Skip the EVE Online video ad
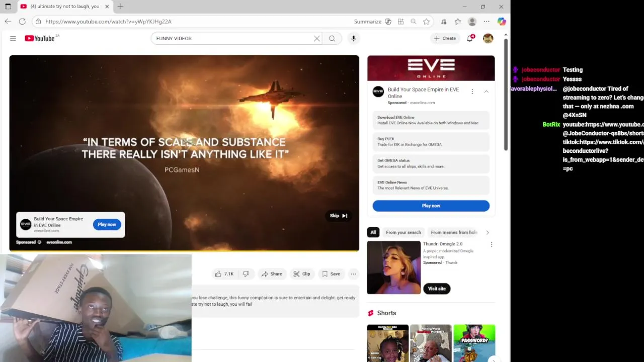The image size is (644, 362). [x=339, y=216]
